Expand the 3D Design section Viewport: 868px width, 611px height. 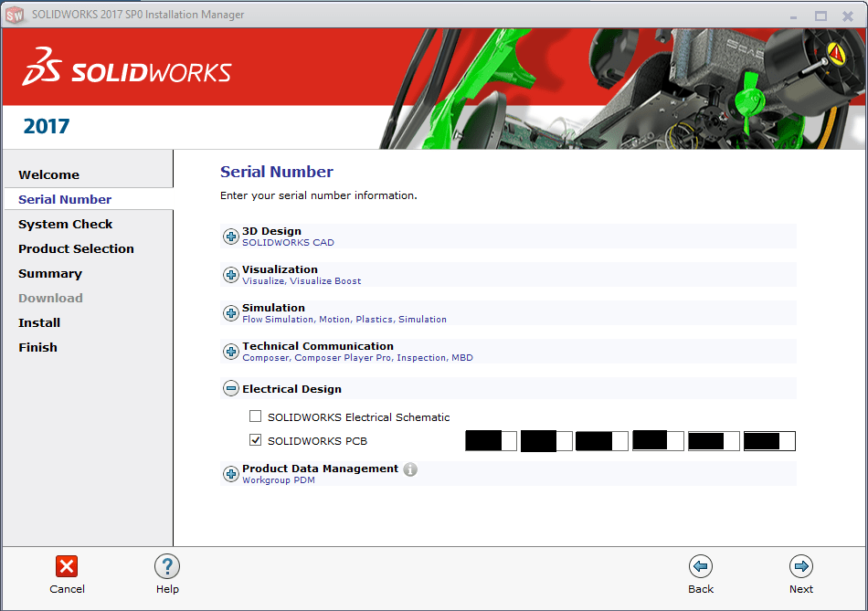[x=231, y=237]
